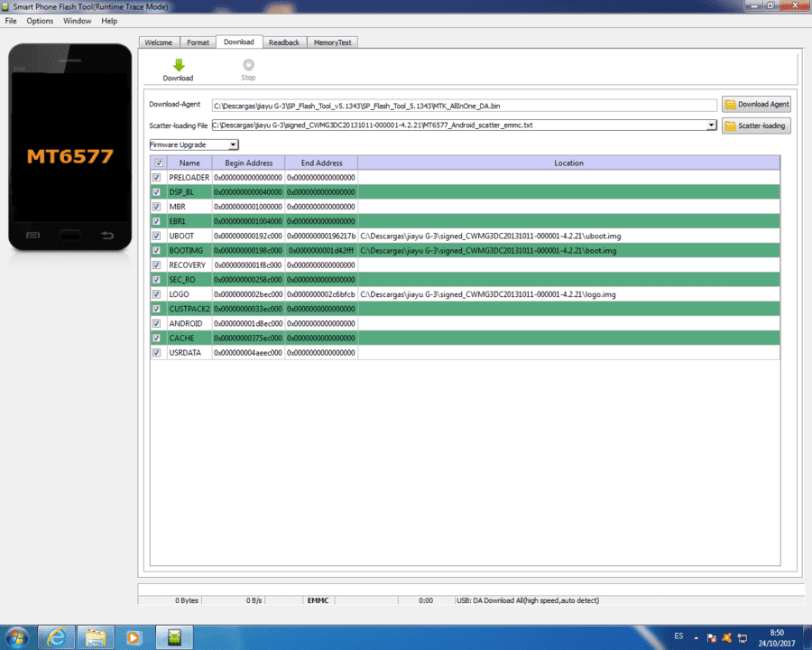
Task: Click PRELOADER begin address 0x0000000000000000
Action: click(248, 177)
